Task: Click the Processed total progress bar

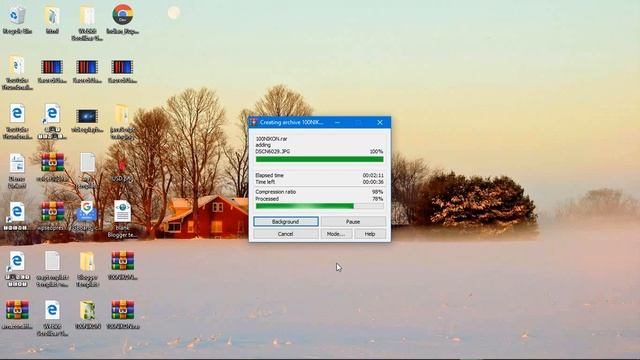Action: coord(320,206)
